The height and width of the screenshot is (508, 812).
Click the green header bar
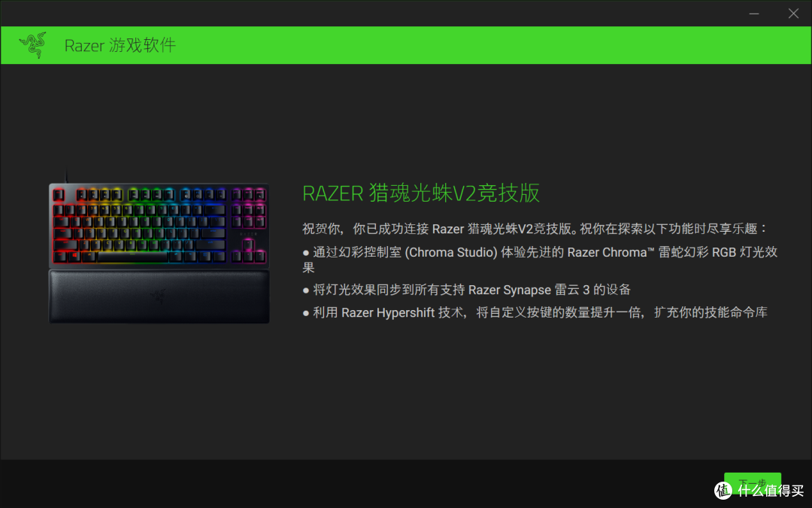tap(406, 45)
